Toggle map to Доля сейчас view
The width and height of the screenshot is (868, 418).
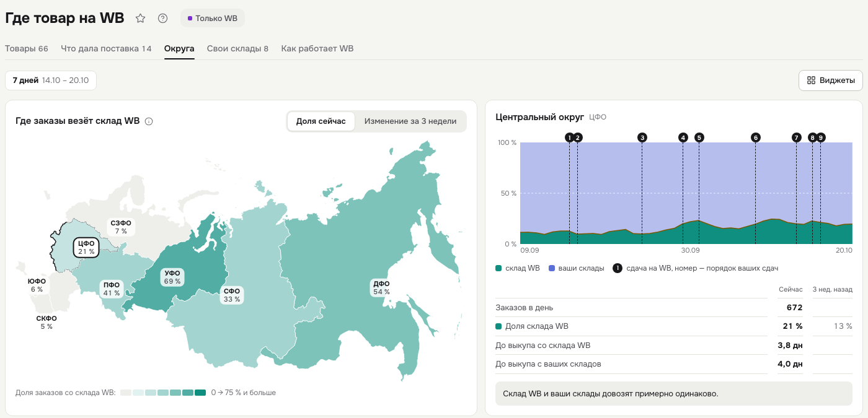(321, 121)
